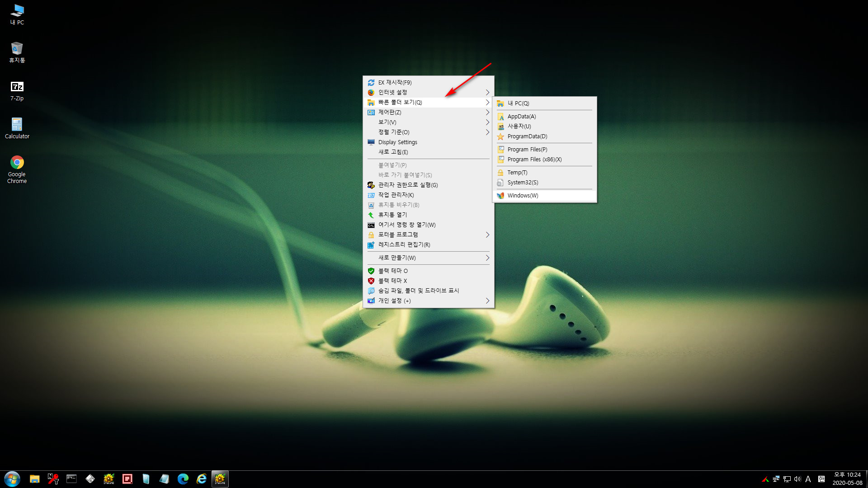This screenshot has width=868, height=488.
Task: Open 레지스트리 편집기(R) via its icon
Action: click(371, 245)
